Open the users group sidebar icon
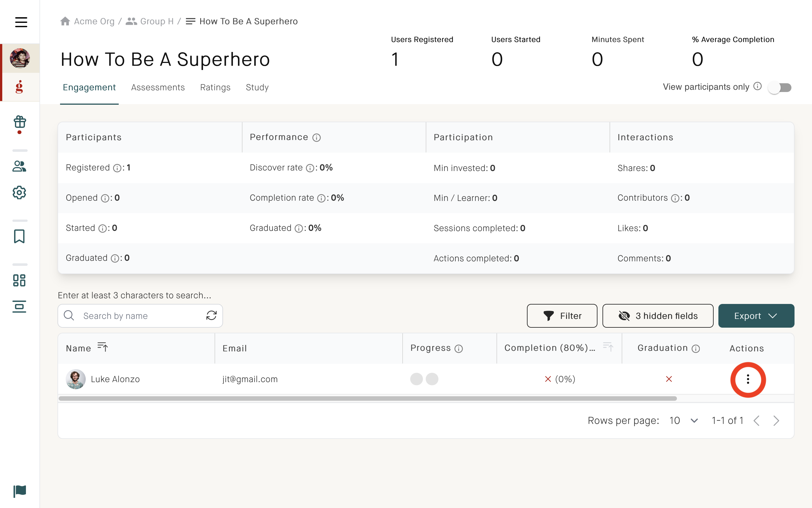Image resolution: width=812 pixels, height=508 pixels. 19,166
